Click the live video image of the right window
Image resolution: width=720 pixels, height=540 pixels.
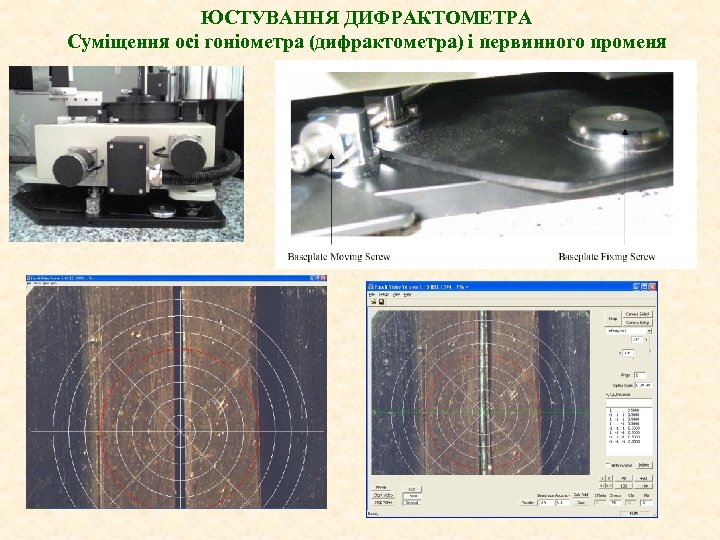[x=480, y=393]
